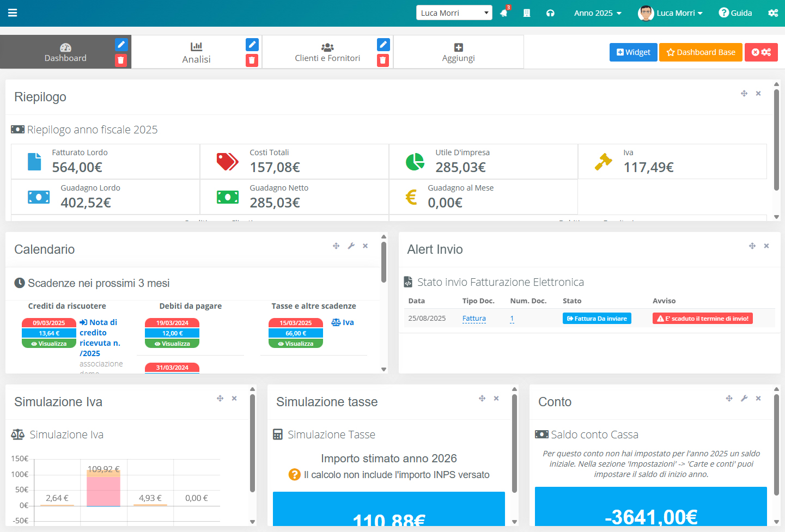
Task: Open headset support icon
Action: tap(550, 13)
